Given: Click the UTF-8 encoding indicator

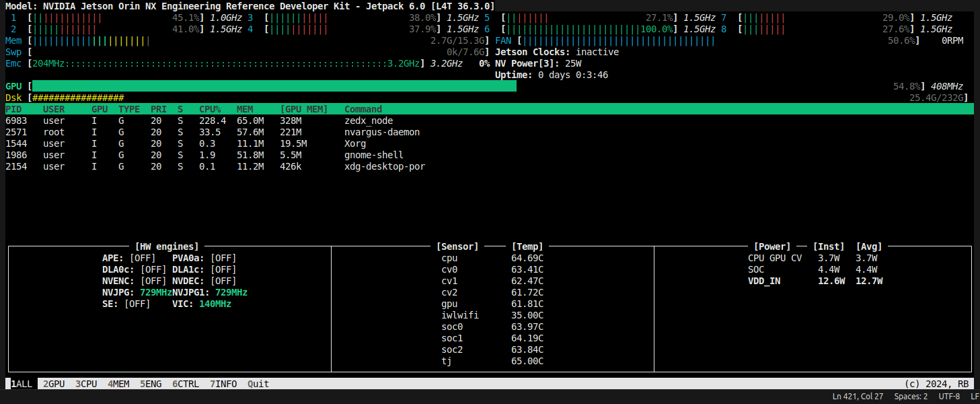Looking at the screenshot, I should (x=949, y=397).
